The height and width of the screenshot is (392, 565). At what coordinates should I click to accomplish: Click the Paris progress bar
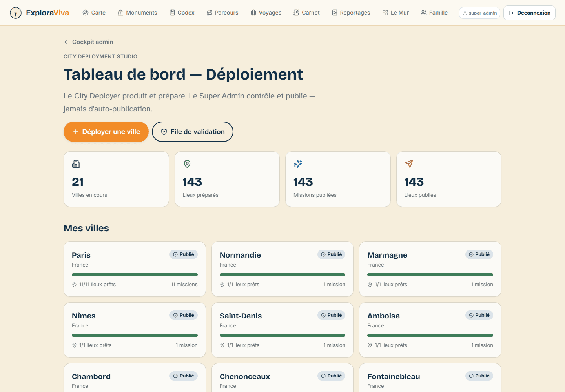click(x=135, y=275)
